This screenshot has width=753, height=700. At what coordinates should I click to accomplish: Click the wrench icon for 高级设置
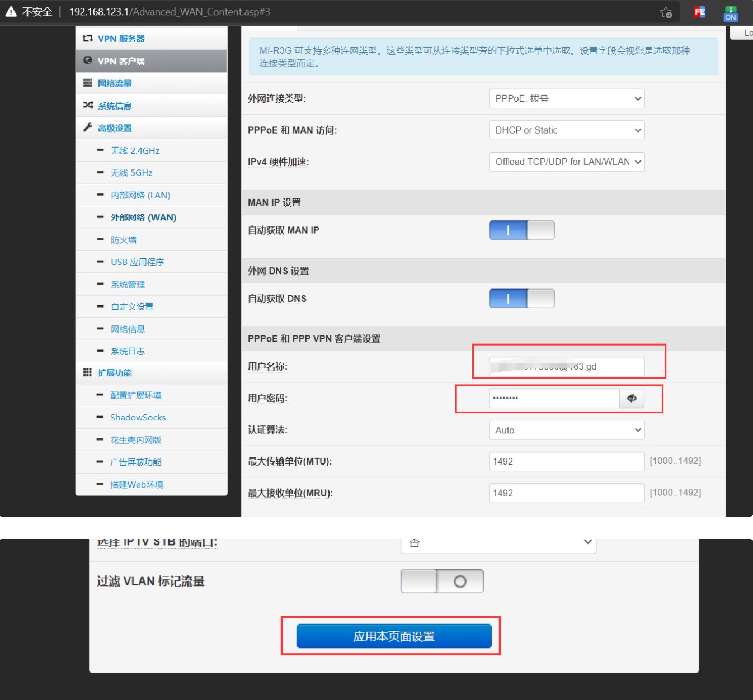click(x=88, y=127)
